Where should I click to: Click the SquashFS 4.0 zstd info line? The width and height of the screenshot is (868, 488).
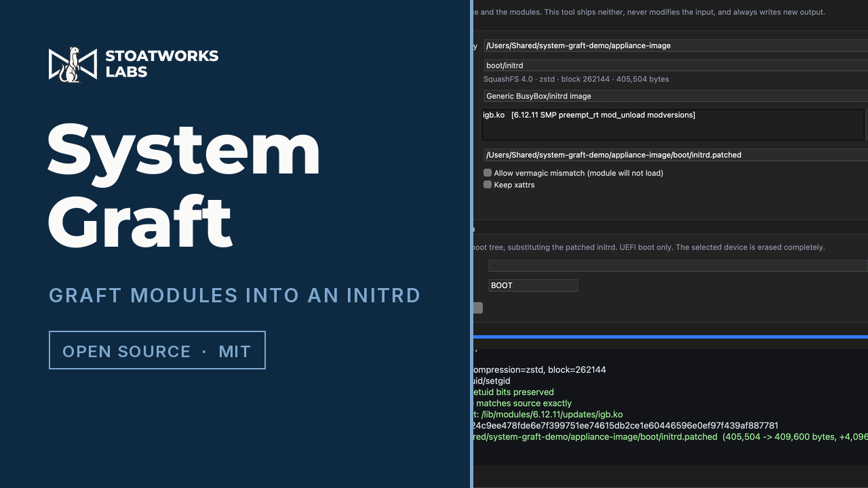click(576, 79)
